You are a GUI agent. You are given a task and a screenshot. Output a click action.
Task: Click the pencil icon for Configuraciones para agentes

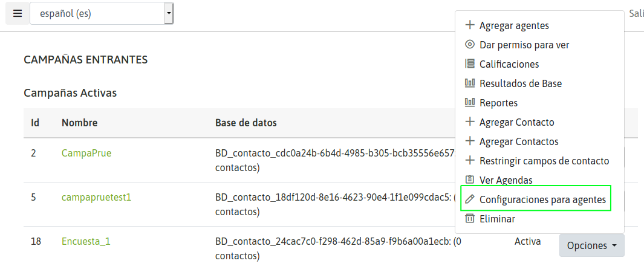[470, 199]
